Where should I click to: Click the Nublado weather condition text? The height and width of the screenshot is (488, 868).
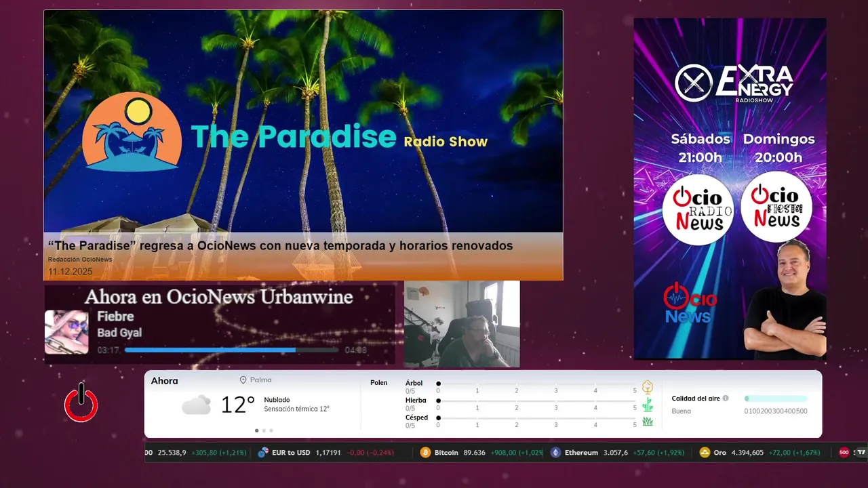coord(277,400)
